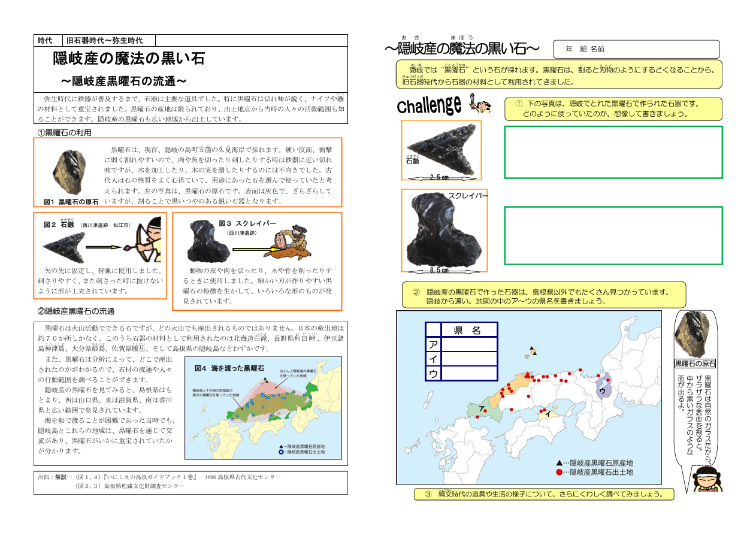The width and height of the screenshot is (756, 536).
Task: Click the yellow question ① instruction box
Action: pyautogui.click(x=614, y=109)
